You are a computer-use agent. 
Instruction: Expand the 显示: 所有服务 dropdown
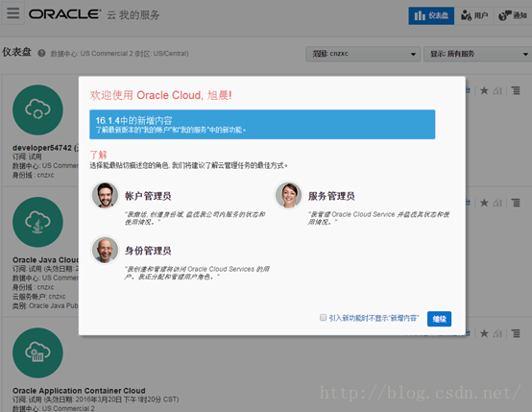(477, 54)
